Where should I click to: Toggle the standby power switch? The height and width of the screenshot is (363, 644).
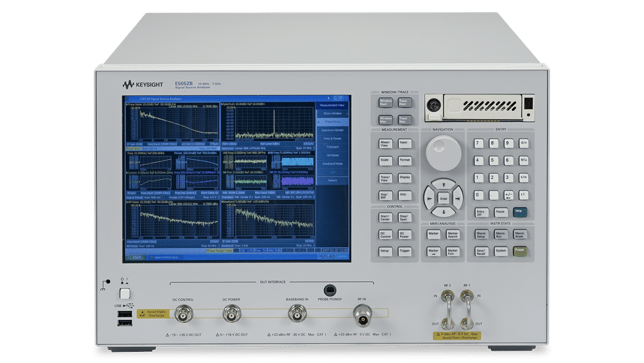125,293
